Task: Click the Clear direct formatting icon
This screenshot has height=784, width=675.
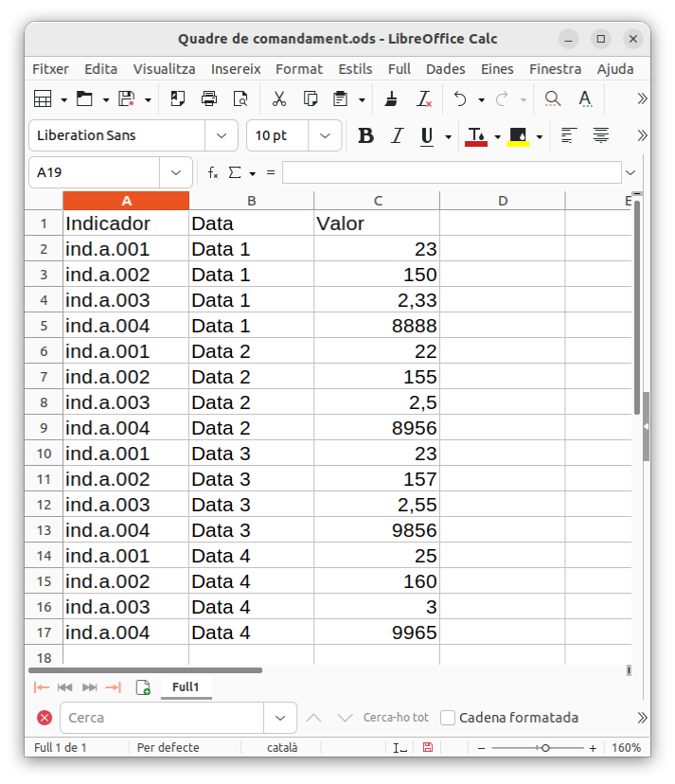Action: [x=423, y=98]
